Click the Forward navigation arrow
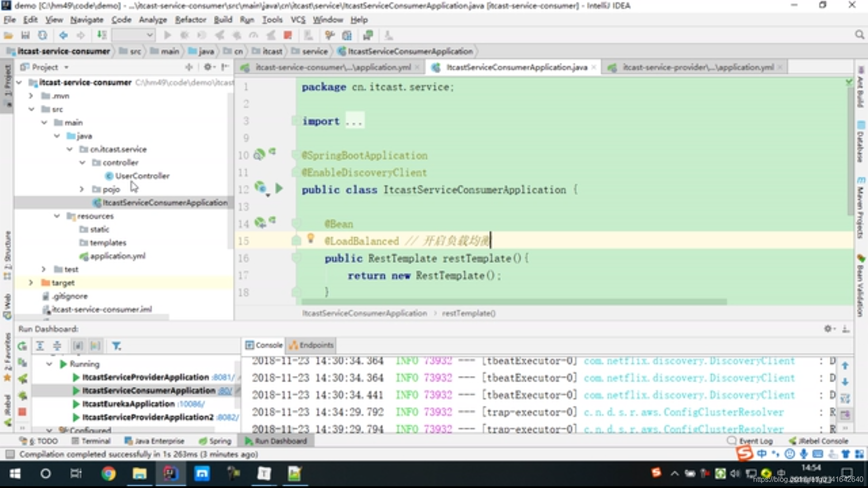Viewport: 868px width, 488px height. [x=80, y=35]
